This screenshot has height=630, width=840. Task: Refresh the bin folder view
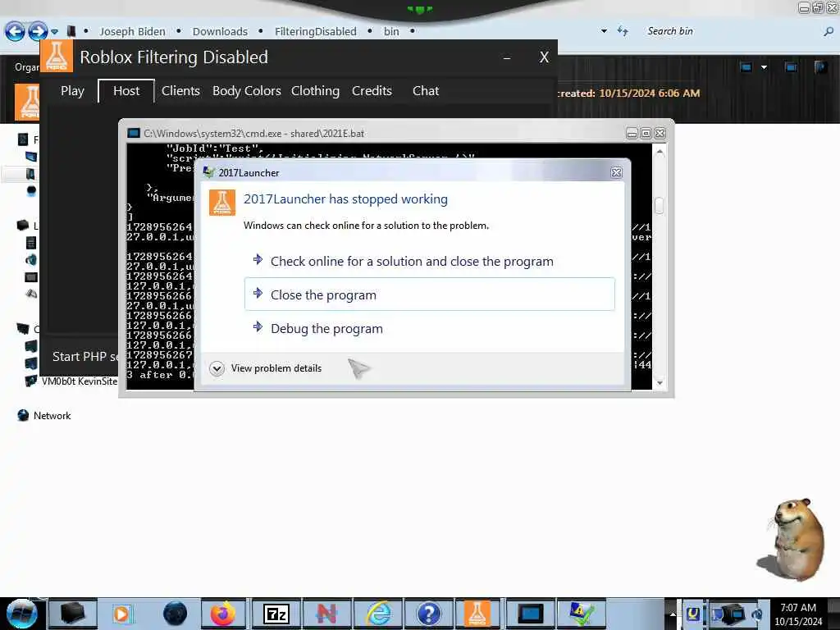(x=623, y=31)
